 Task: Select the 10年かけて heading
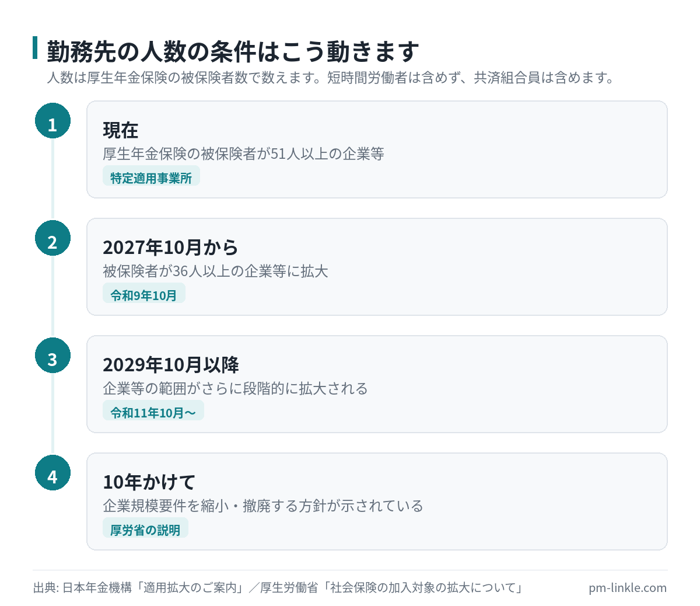[149, 482]
